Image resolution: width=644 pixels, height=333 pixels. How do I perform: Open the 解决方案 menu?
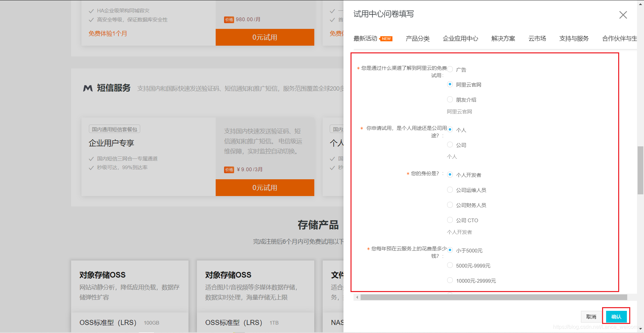[x=503, y=39]
